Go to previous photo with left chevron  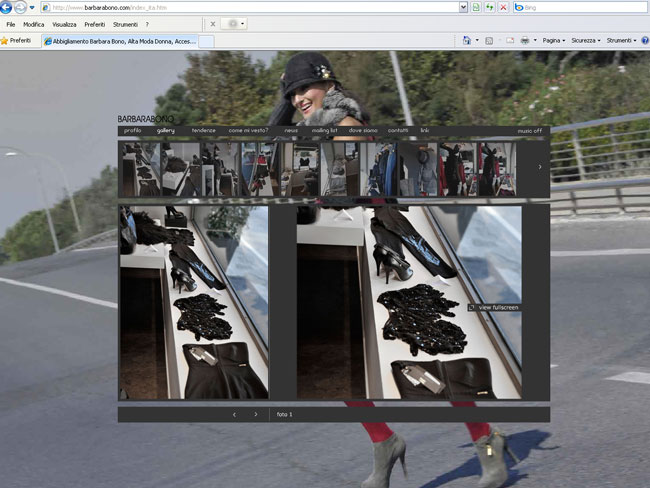234,415
